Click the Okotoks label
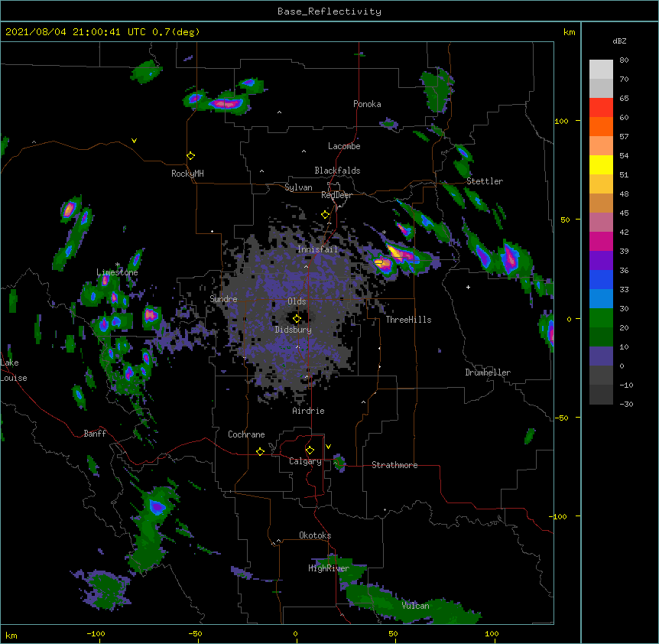This screenshot has width=659, height=644. (315, 535)
